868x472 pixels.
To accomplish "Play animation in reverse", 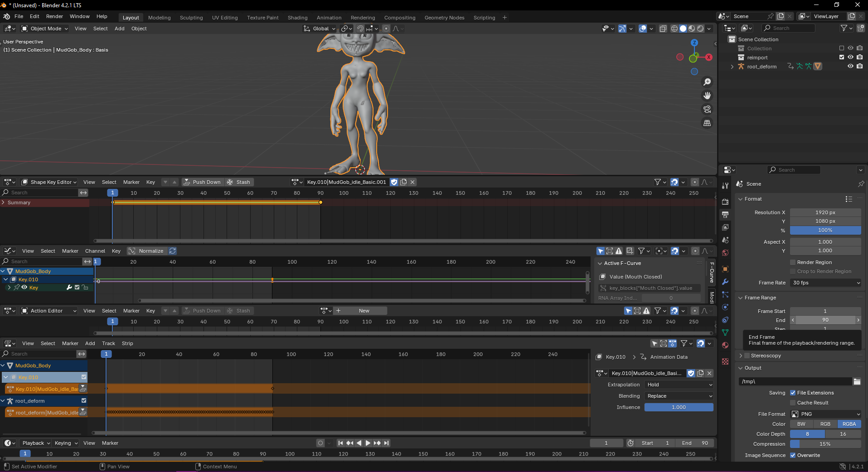I will (359, 443).
